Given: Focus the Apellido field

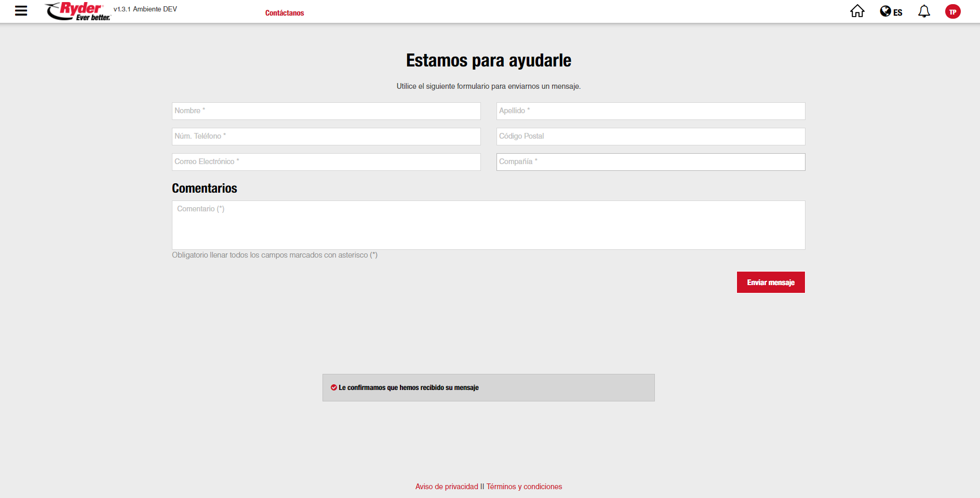Looking at the screenshot, I should pos(650,111).
